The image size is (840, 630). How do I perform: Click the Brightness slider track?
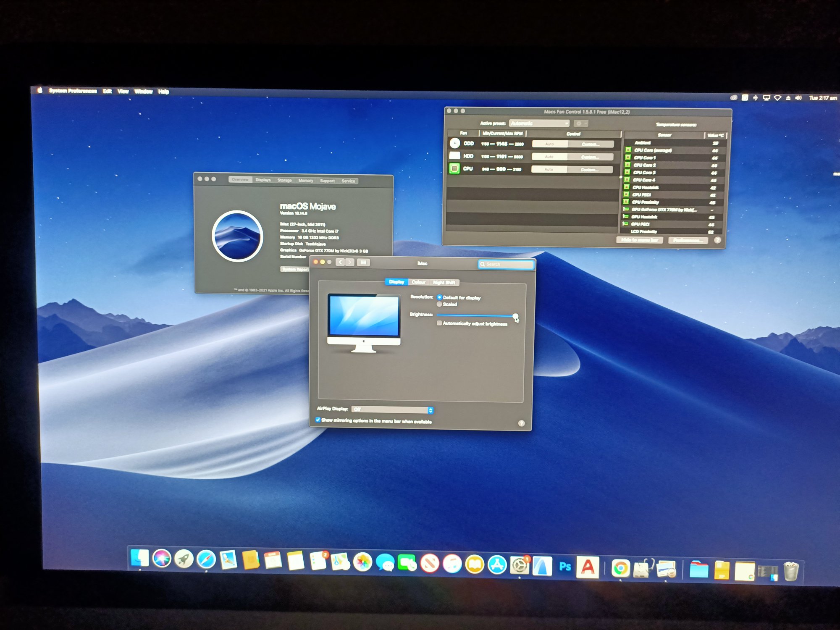[475, 315]
